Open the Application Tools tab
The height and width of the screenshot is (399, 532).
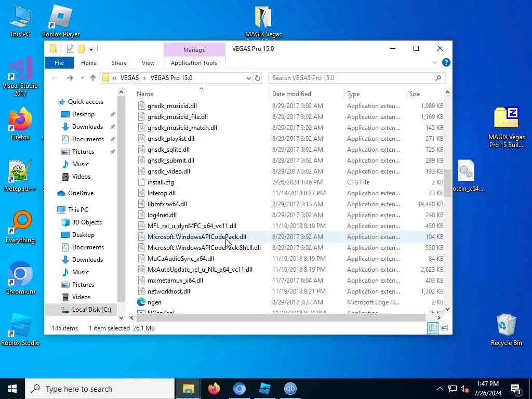click(x=194, y=63)
